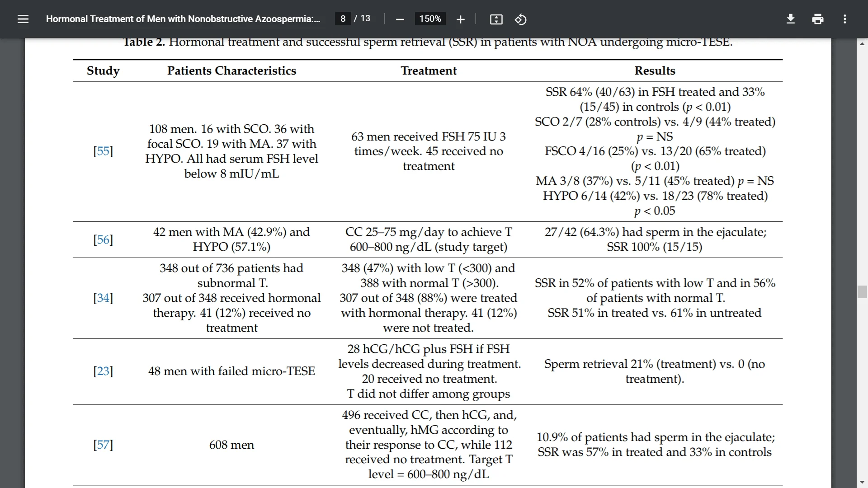
Task: Click the 'Patients Characteristics' column header
Action: [231, 71]
